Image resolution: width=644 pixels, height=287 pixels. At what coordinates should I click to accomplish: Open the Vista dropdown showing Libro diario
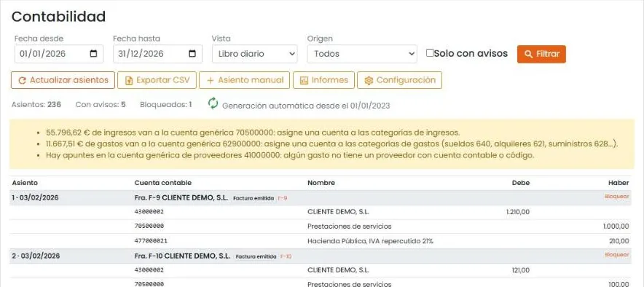click(255, 54)
